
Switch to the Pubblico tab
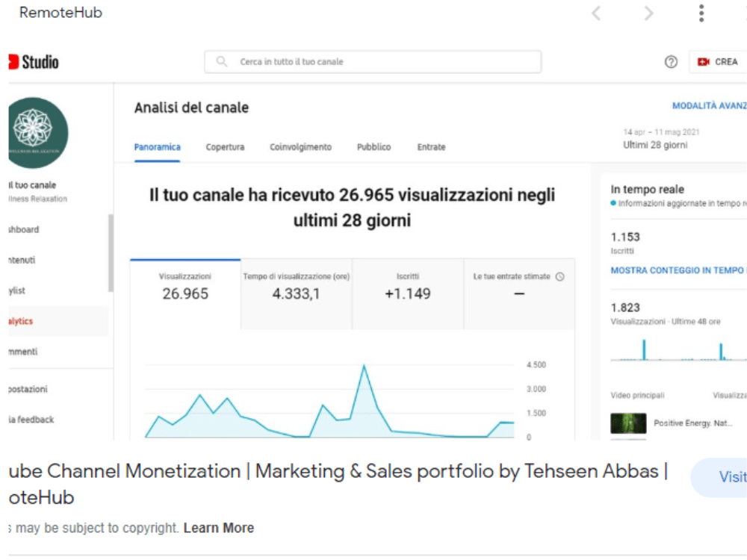(x=374, y=147)
